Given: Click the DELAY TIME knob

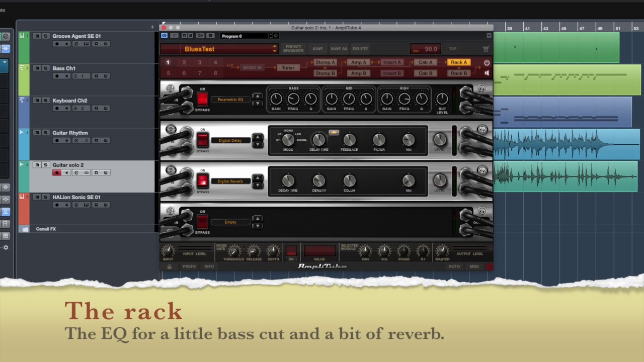Looking at the screenshot, I should coord(318,139).
